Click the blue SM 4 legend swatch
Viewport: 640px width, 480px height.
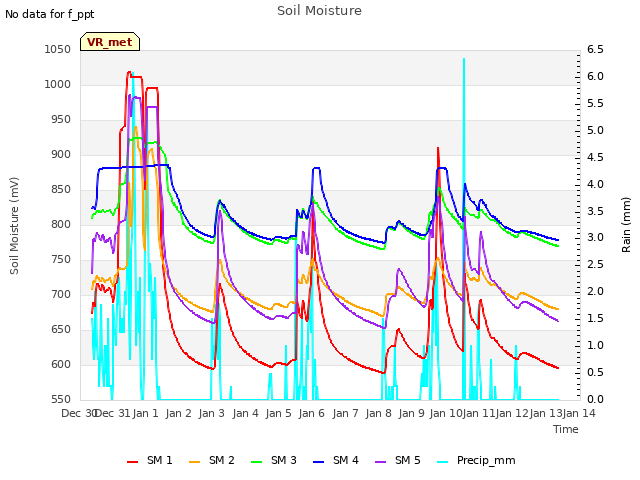319,462
